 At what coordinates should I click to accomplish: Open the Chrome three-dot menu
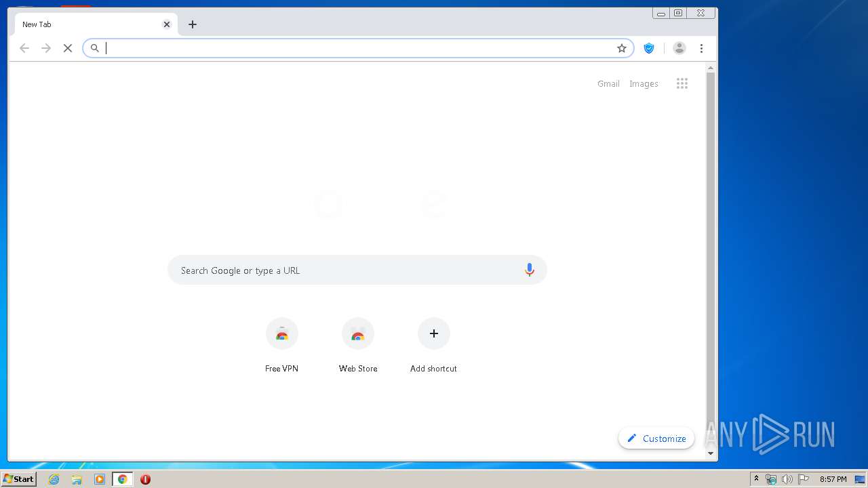pyautogui.click(x=701, y=48)
